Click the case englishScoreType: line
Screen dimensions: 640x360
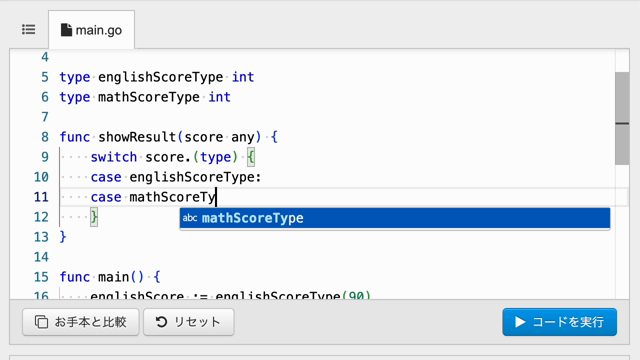pyautogui.click(x=176, y=177)
